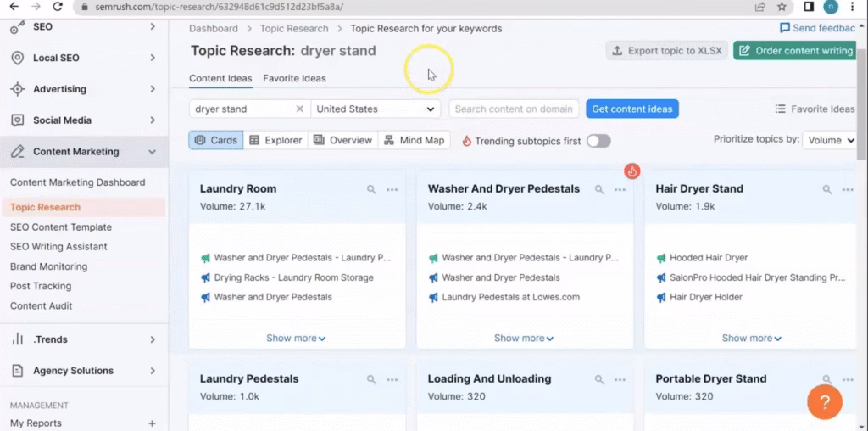Switch to the Favorite Ideas tab
Image resolution: width=868 pixels, height=431 pixels.
click(294, 78)
